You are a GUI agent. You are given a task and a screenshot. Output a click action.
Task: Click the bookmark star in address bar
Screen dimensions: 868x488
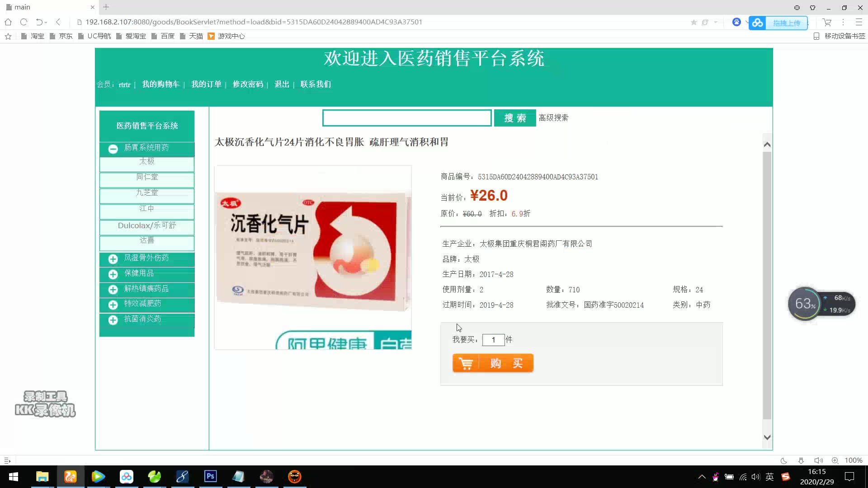click(693, 23)
